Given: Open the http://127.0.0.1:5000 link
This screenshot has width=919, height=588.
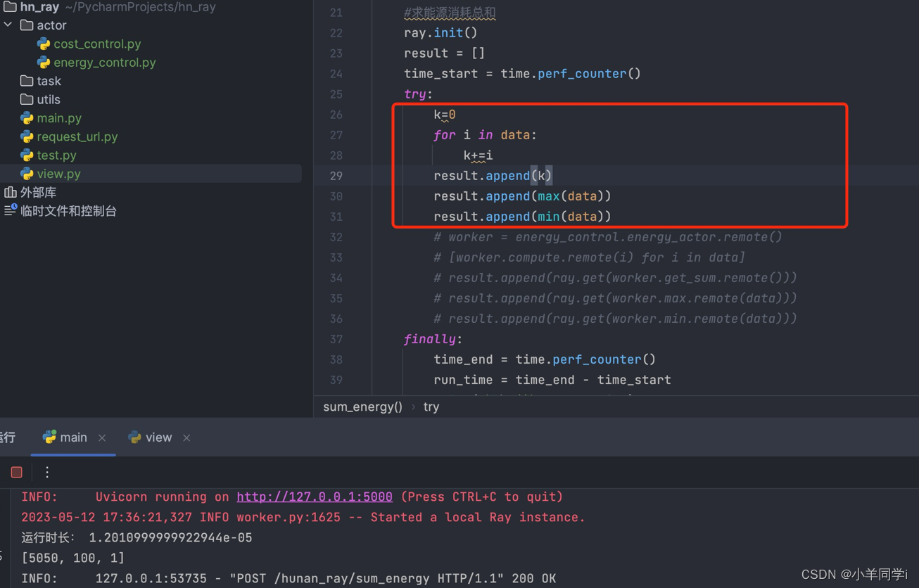Looking at the screenshot, I should (x=315, y=497).
